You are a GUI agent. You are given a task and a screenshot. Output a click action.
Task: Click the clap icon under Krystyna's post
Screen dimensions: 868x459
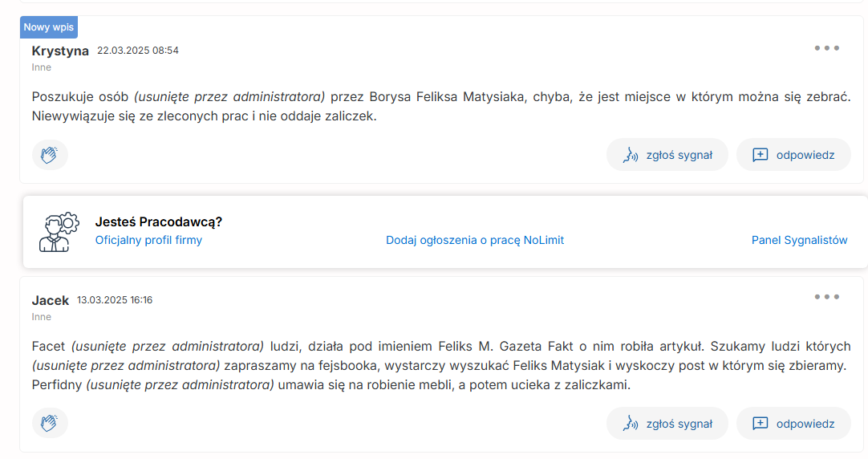(50, 155)
